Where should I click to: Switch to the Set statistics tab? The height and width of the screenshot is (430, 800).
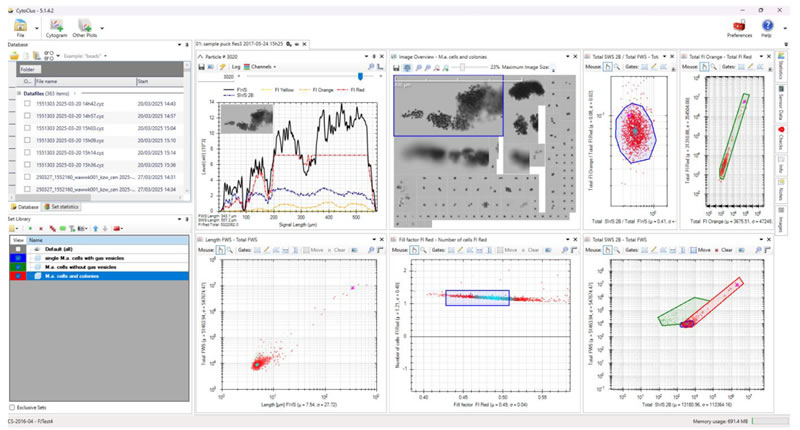tap(62, 206)
